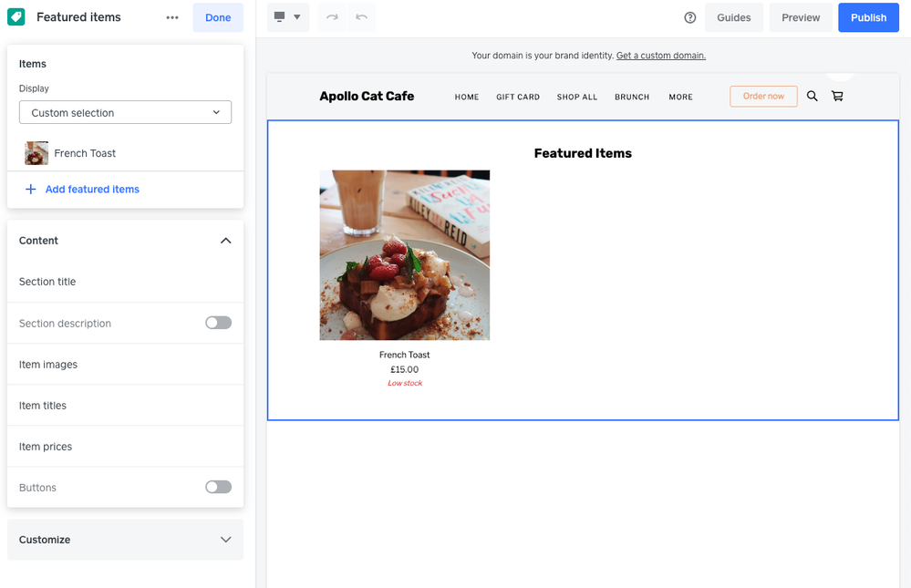Expand the Customize section
This screenshot has height=588, width=911.
(225, 540)
